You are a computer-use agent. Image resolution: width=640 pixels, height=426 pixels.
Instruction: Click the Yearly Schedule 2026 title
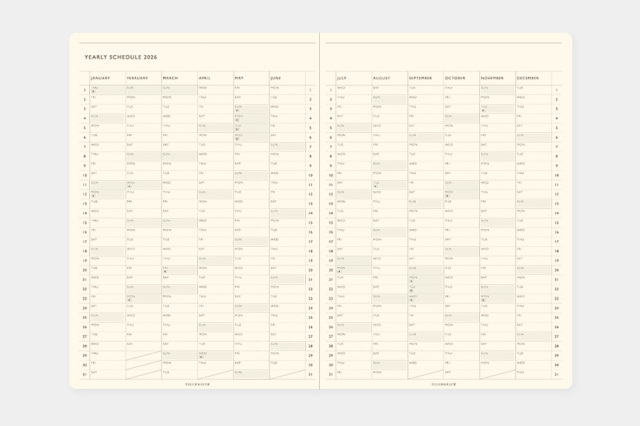click(121, 58)
